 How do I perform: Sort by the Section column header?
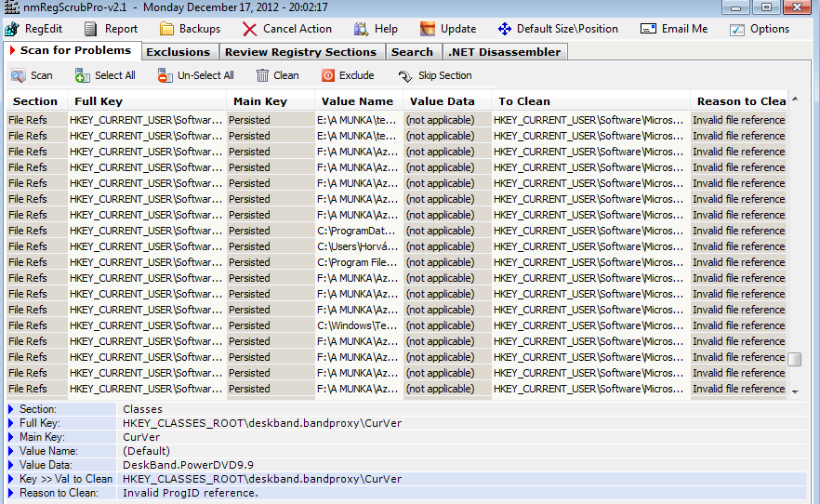[x=35, y=101]
